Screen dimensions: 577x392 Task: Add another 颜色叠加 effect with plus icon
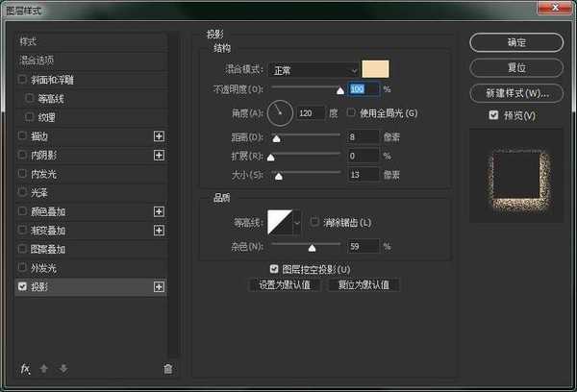click(x=159, y=211)
